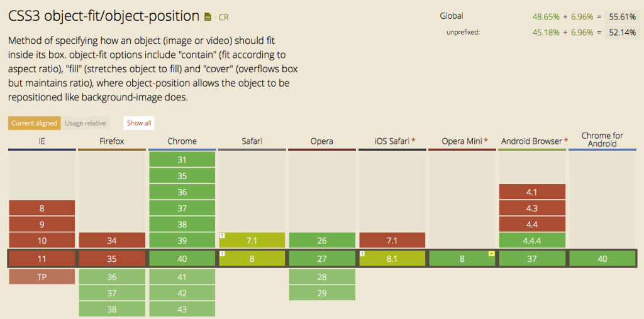This screenshot has width=644, height=319.
Task: Click the note 1 flag on Safari 7.1
Action: point(222,235)
